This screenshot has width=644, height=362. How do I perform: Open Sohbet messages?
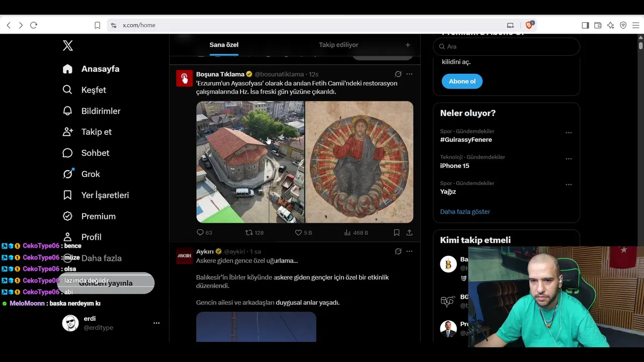coord(86,153)
